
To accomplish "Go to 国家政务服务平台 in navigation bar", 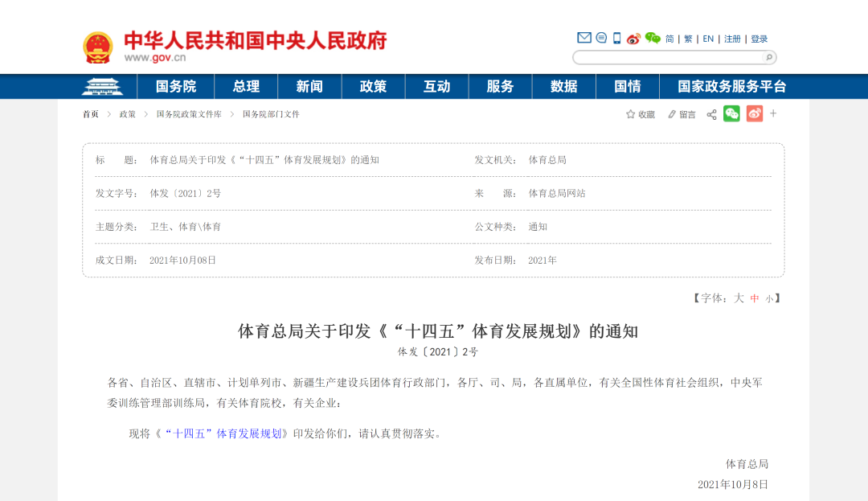I will tap(731, 86).
